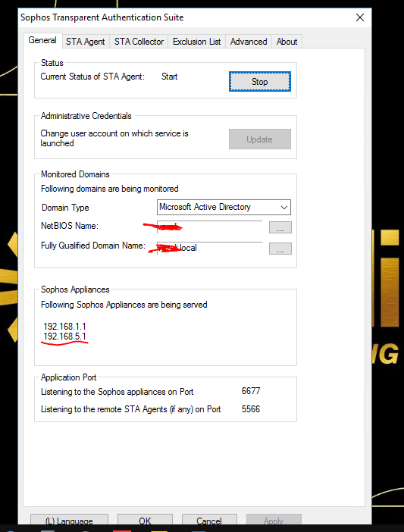Open the About tab
Screen dimensions: 404x532
click(287, 42)
